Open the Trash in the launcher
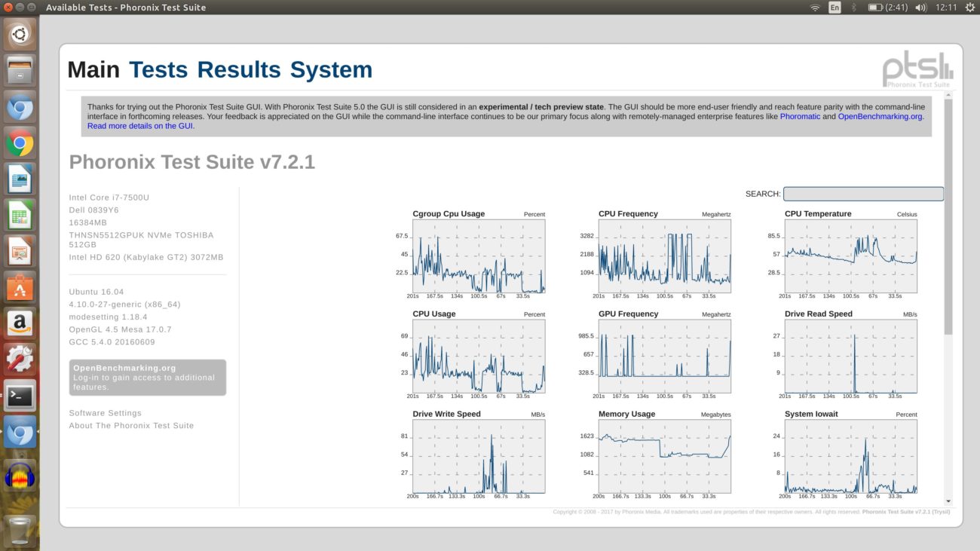980x551 pixels. click(x=20, y=529)
